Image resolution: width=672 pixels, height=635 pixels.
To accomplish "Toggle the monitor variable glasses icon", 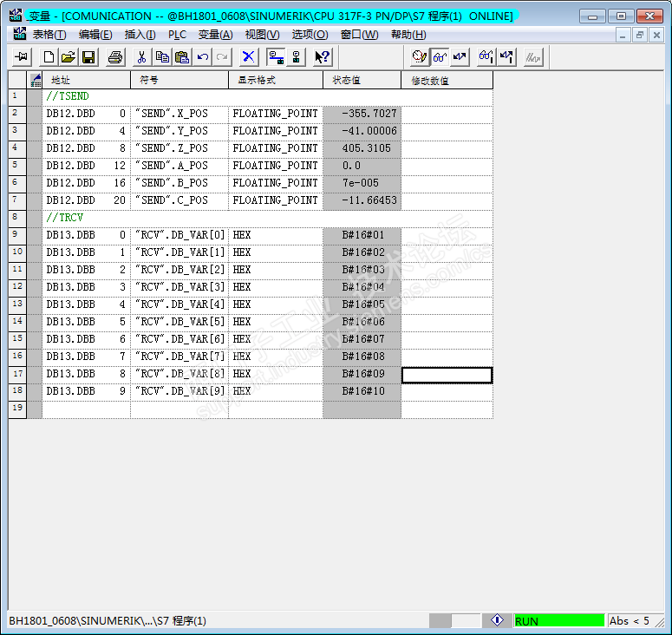I will pos(440,57).
